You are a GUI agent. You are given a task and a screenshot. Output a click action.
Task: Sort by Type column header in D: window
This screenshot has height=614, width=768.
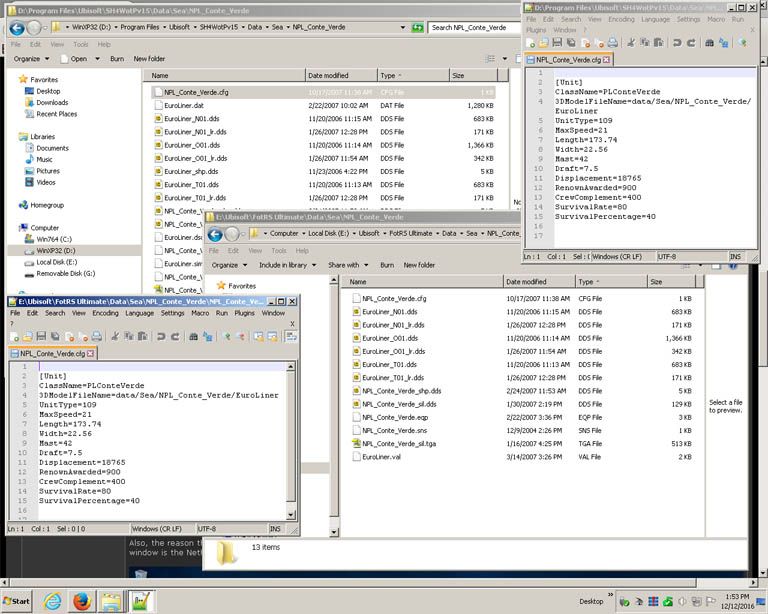tap(413, 75)
